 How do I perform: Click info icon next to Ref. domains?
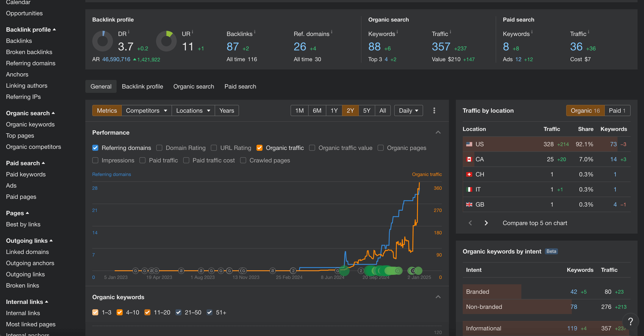(x=331, y=32)
